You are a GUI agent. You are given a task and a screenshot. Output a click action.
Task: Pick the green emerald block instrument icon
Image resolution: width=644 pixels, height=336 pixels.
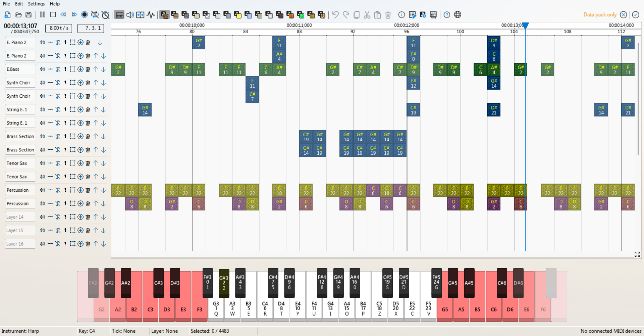(x=301, y=15)
